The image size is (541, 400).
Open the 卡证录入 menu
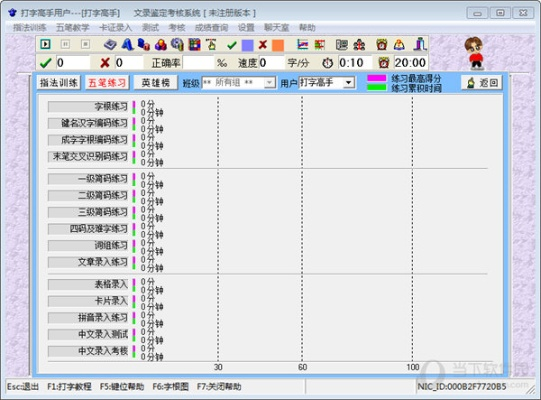tap(116, 28)
